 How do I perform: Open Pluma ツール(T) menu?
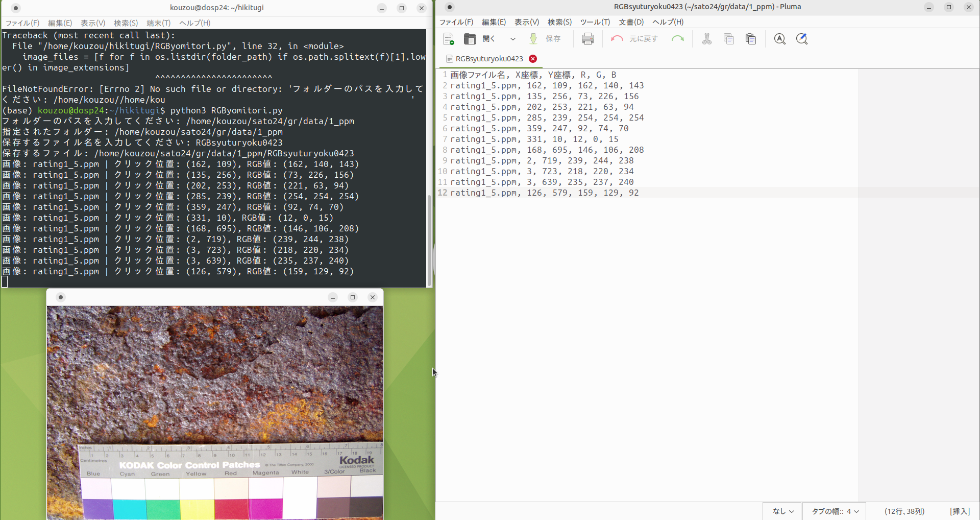[x=595, y=22]
